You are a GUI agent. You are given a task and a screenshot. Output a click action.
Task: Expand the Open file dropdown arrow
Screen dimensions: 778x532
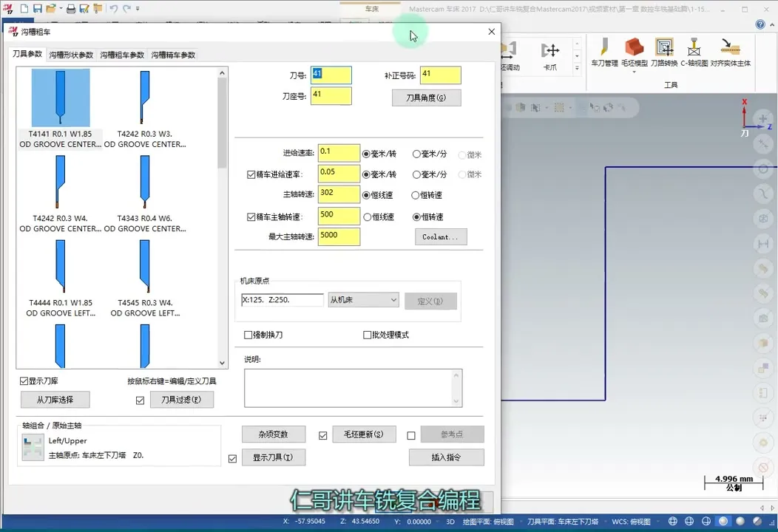[61, 9]
